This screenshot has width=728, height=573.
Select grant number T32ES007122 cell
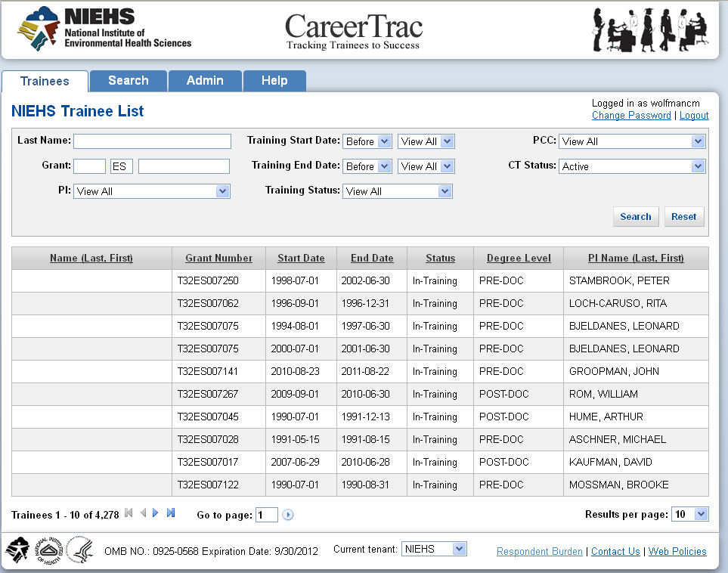point(218,485)
